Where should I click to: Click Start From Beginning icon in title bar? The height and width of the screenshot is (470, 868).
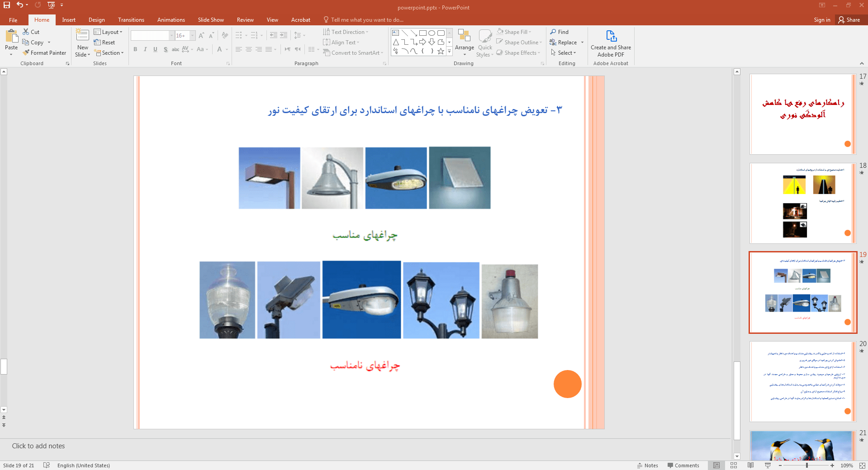coord(51,5)
